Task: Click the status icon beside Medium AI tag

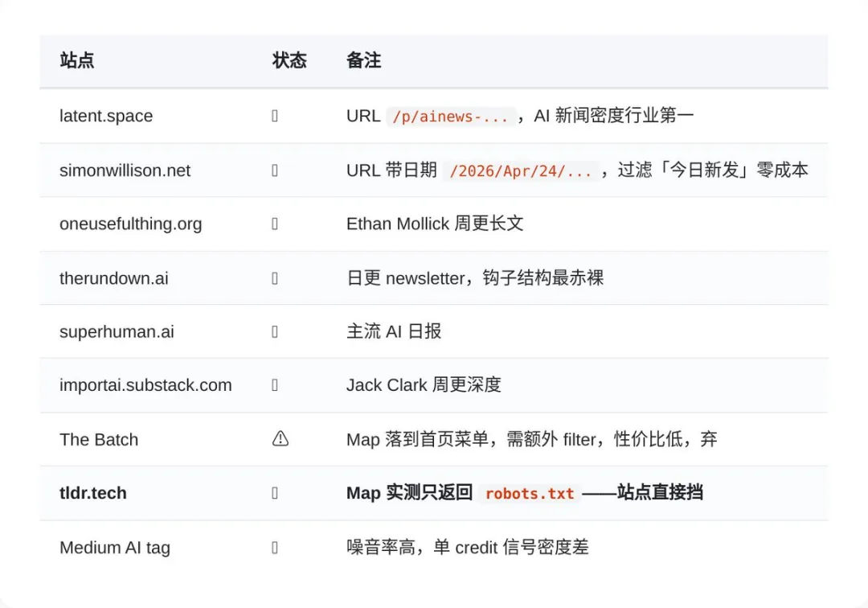Action: coord(275,548)
